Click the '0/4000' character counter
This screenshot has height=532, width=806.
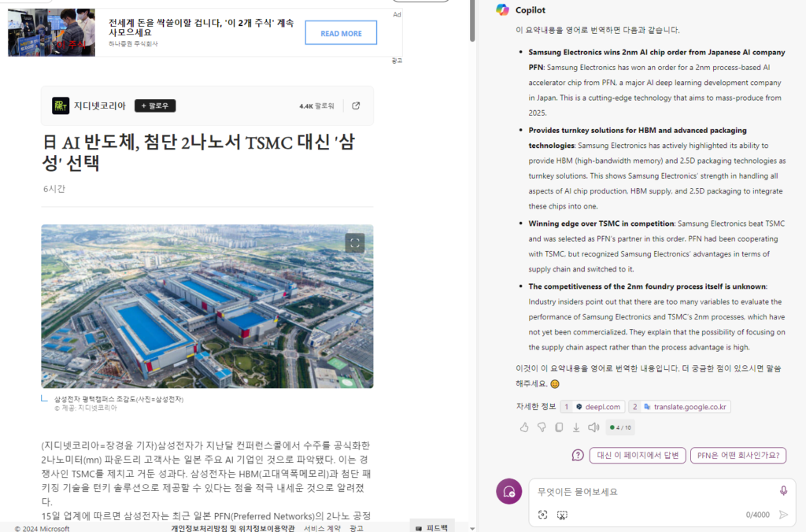[758, 515]
